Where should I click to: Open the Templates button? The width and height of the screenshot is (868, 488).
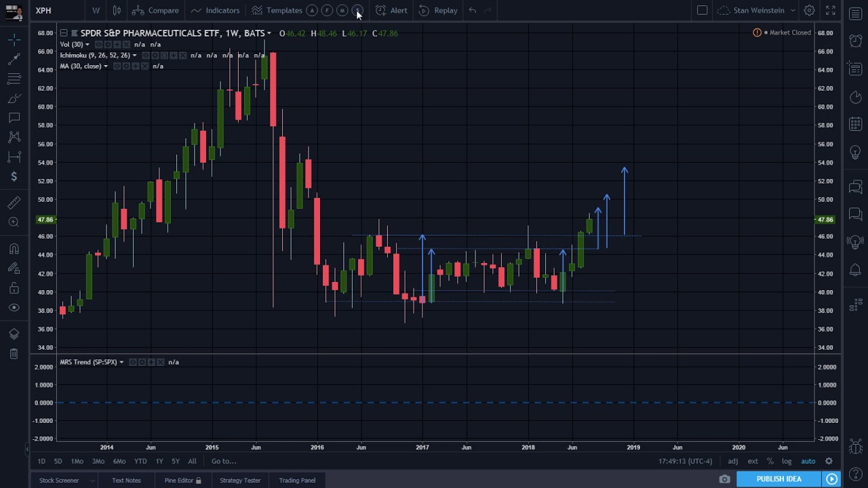pyautogui.click(x=277, y=10)
